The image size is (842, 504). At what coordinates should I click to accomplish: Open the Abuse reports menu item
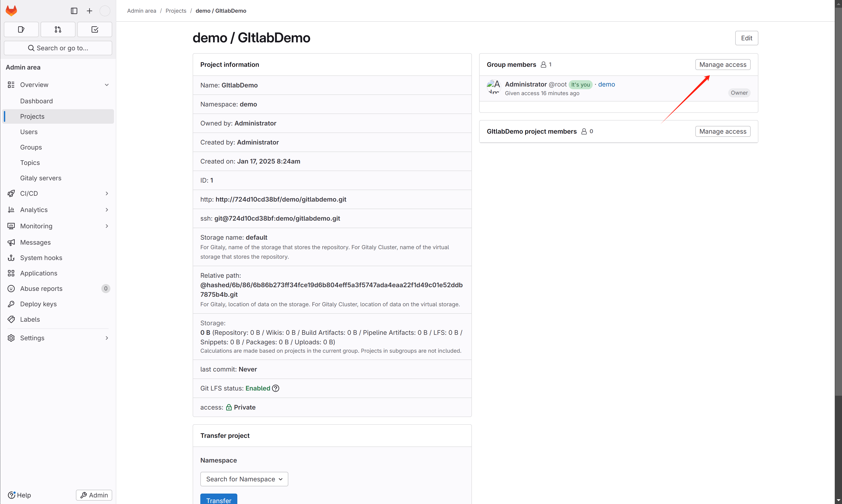point(41,288)
